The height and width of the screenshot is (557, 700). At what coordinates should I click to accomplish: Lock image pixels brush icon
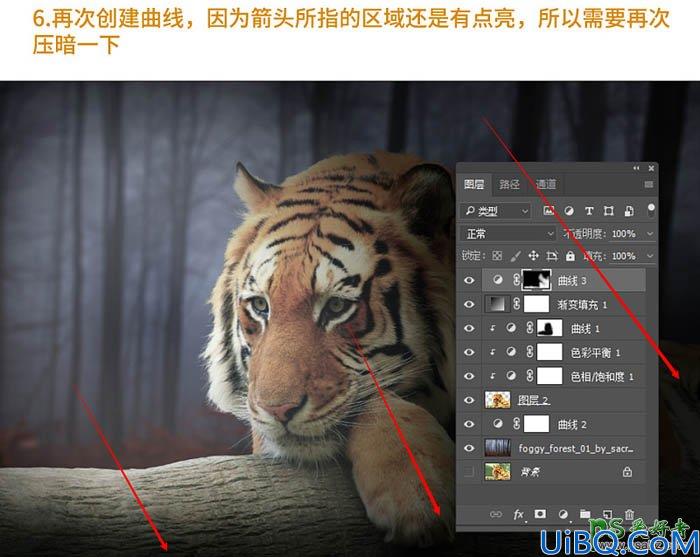pyautogui.click(x=515, y=256)
